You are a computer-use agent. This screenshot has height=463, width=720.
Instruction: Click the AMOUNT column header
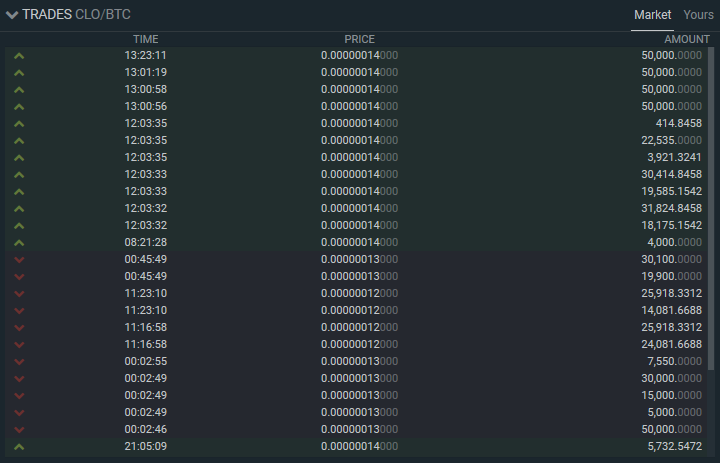pyautogui.click(x=687, y=40)
